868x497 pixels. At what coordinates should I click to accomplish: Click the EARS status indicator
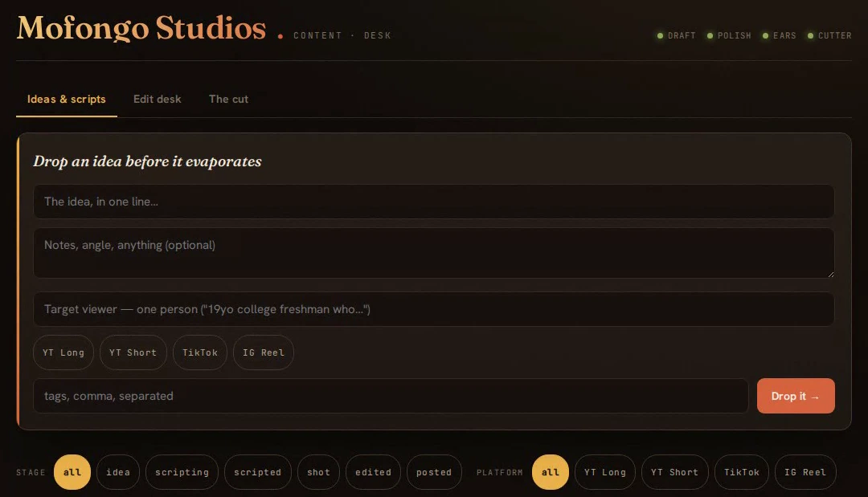(x=780, y=35)
